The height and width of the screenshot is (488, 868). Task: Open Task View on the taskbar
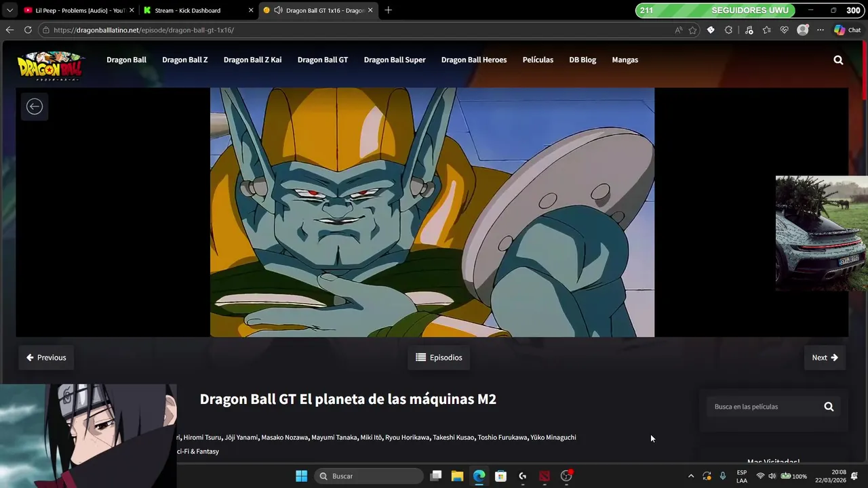point(436,476)
